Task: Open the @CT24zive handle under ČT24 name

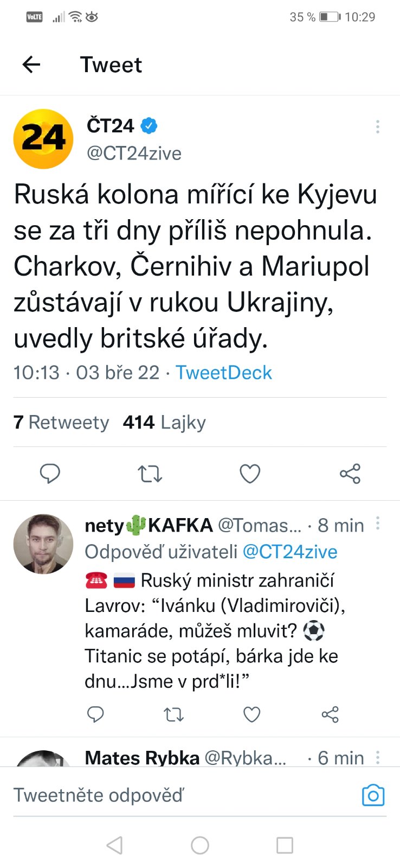Action: click(134, 154)
